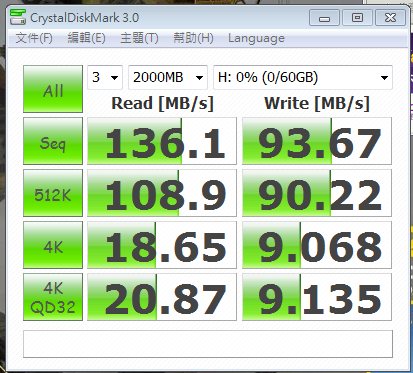Image resolution: width=413 pixels, height=373 pixels.
Task: Minimize the CrystalDiskMark window
Action: click(x=324, y=18)
